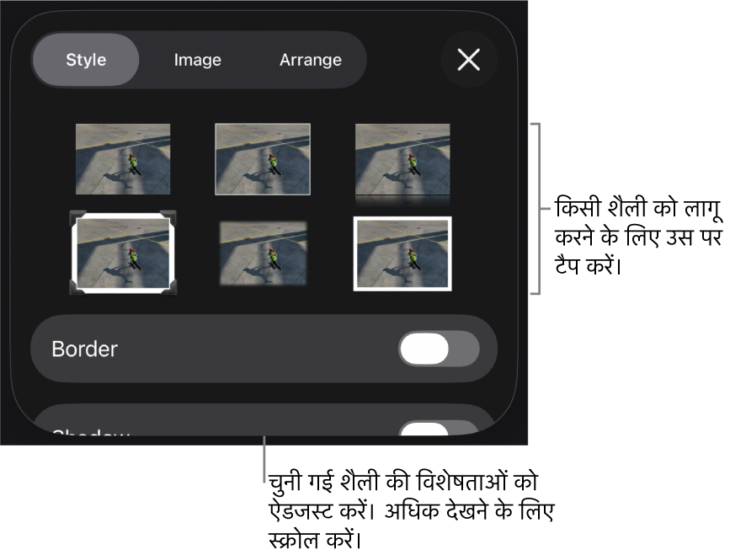The height and width of the screenshot is (560, 730).
Task: Open the Image tab
Action: (197, 60)
